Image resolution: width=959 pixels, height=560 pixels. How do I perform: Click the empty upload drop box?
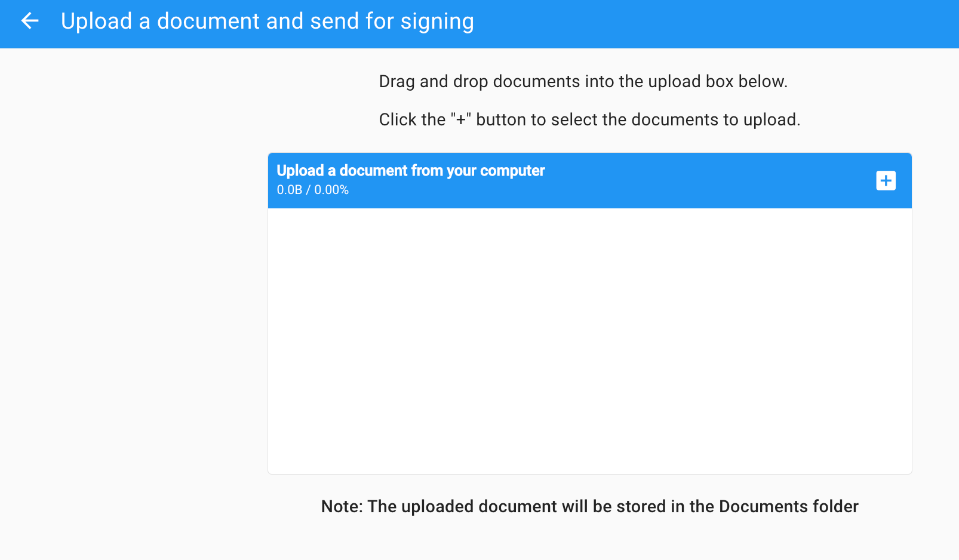589,340
